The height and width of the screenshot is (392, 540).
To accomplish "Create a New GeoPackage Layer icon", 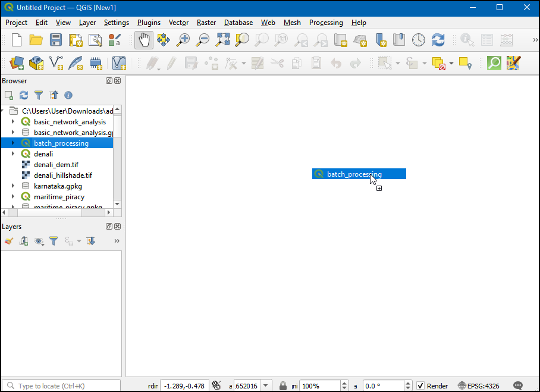I will tap(36, 64).
